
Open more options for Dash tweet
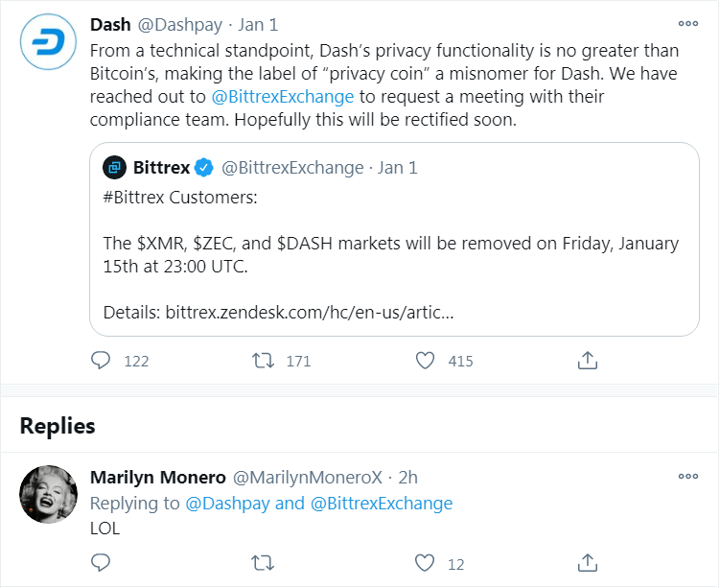point(687,24)
